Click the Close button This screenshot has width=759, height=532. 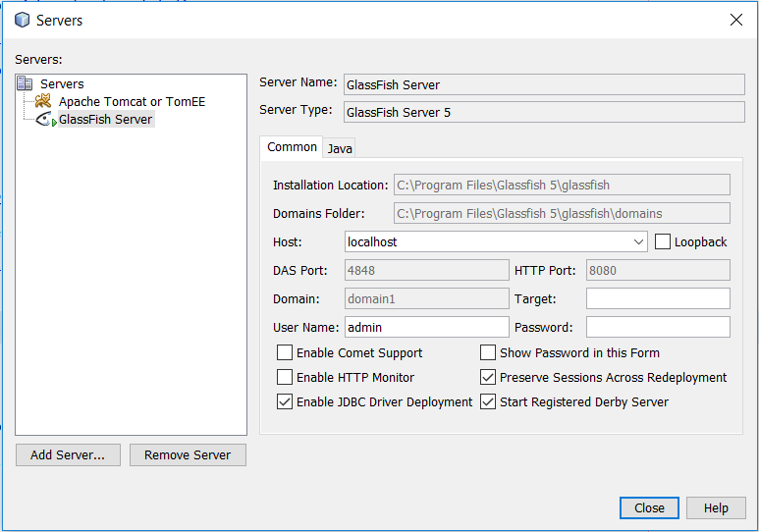tap(649, 507)
